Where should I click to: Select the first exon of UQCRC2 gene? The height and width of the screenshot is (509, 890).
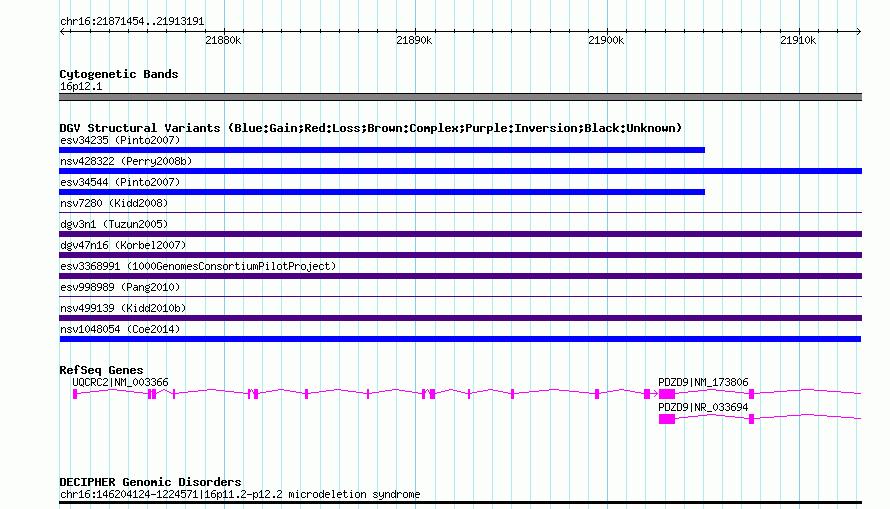click(75, 394)
